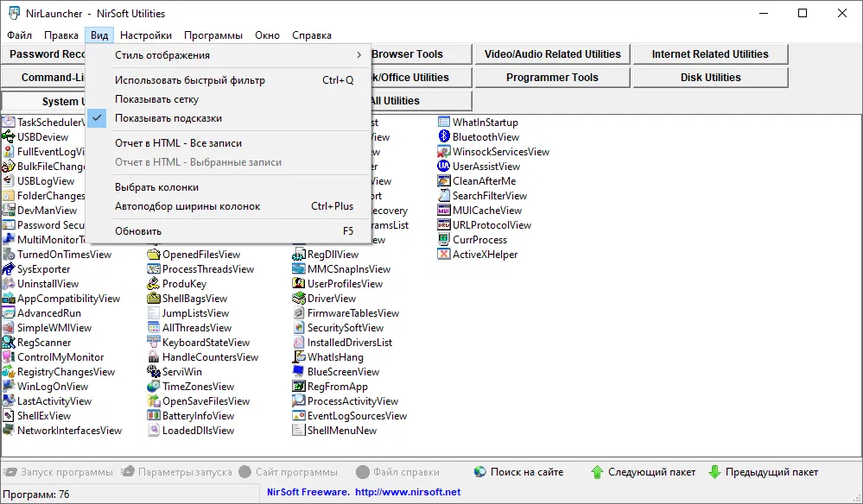Click the AppCompatibilityView icon

(9, 299)
